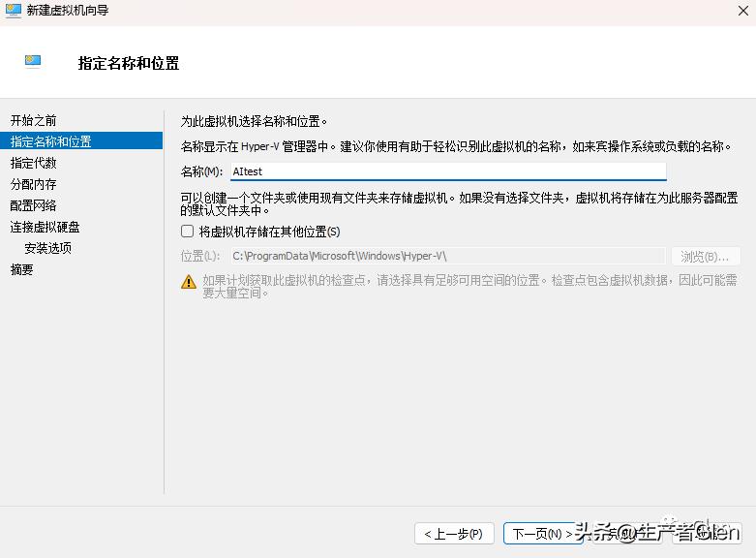Click the 名称(M) label
The width and height of the screenshot is (756, 558).
[201, 171]
